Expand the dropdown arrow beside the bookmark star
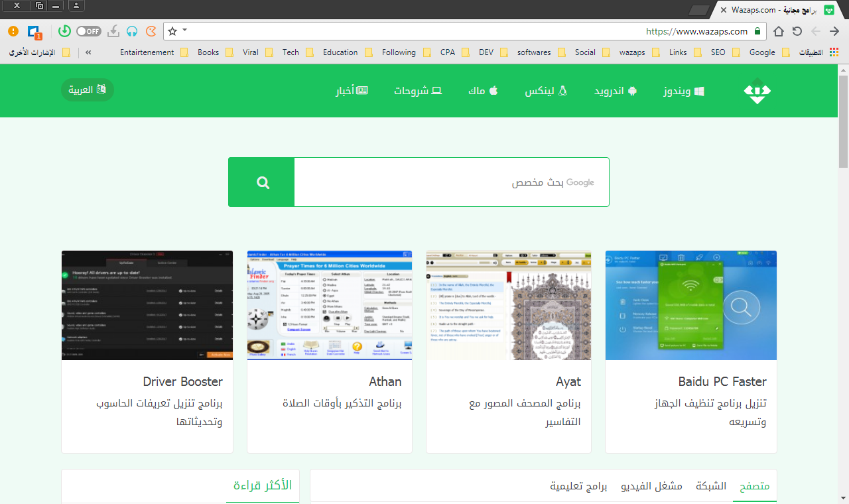The width and height of the screenshot is (849, 504). tap(185, 30)
